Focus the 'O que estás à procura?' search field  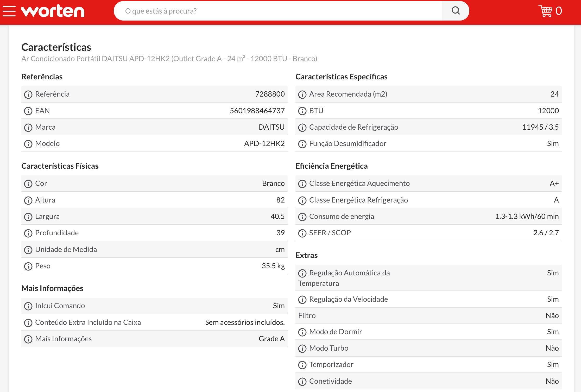pos(278,11)
